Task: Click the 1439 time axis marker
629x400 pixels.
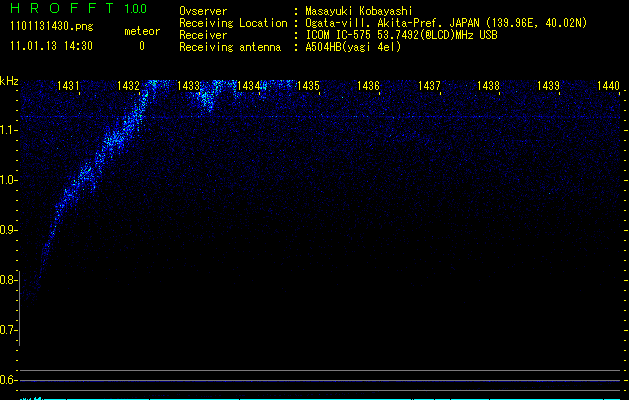Action: [x=548, y=85]
